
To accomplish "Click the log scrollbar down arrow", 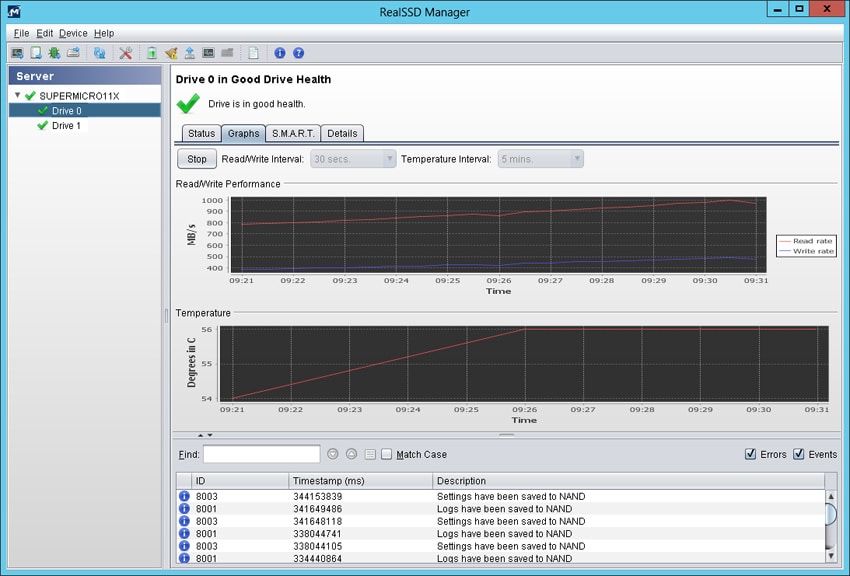I will coord(831,555).
